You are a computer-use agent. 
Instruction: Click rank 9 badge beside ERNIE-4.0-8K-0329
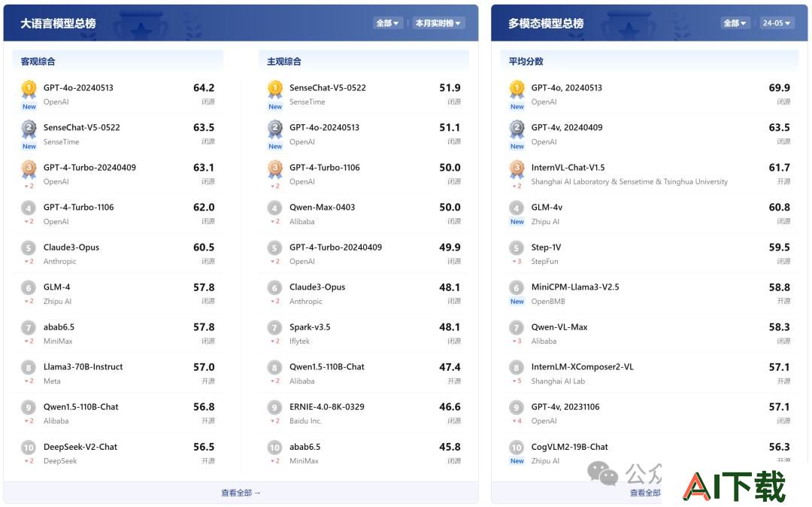274,408
